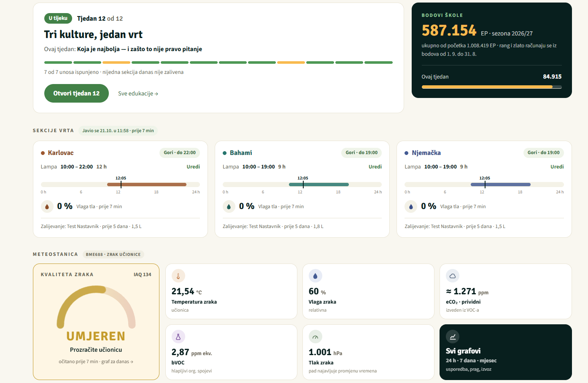588x383 pixels.
Task: Open the Tlak zraka card
Action: (368, 352)
